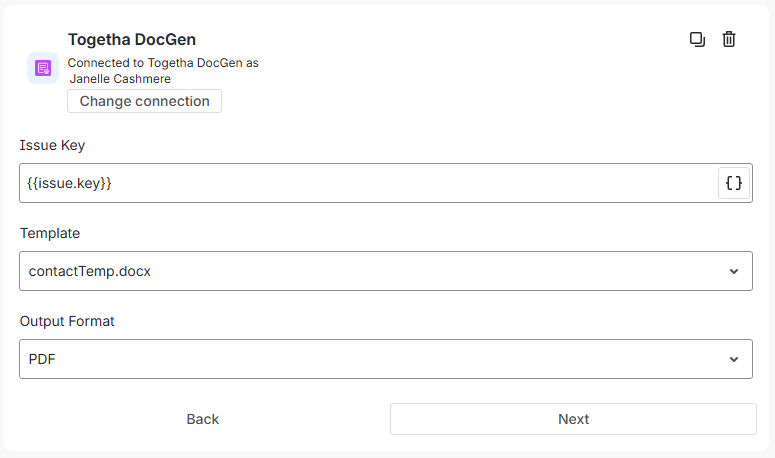
Task: Click the {{issue.key}} smart value text
Action: pyautogui.click(x=69, y=183)
